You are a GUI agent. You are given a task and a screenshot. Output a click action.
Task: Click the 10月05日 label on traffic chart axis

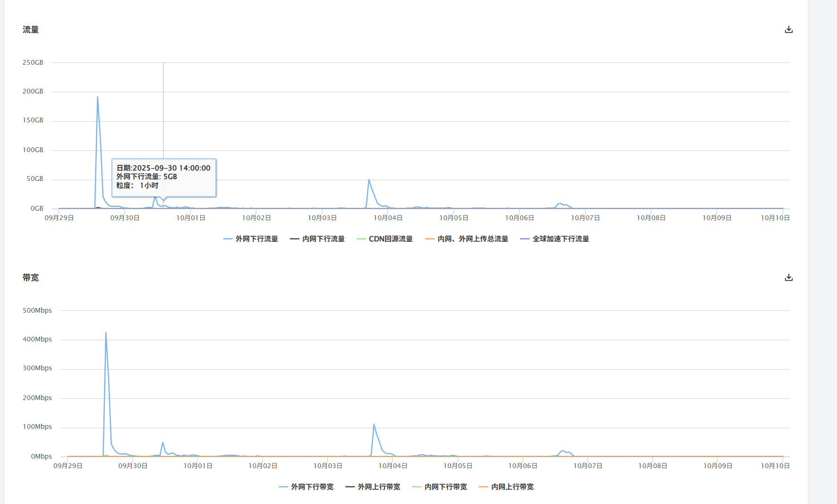pos(453,218)
